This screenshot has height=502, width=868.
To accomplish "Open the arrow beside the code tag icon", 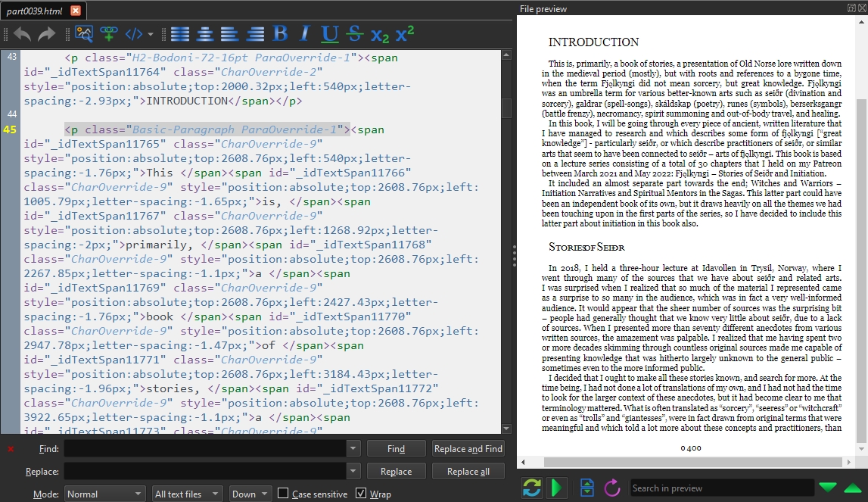I will pyautogui.click(x=151, y=34).
